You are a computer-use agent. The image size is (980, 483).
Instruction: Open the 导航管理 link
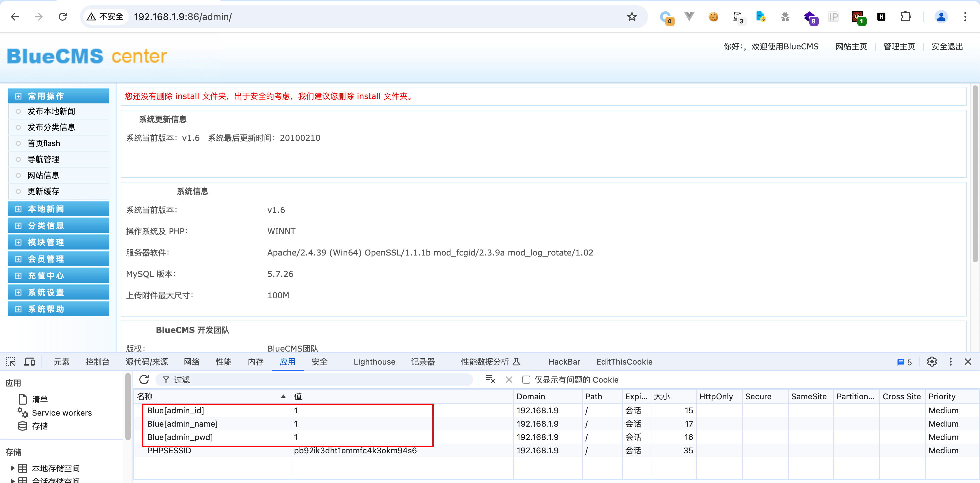coord(43,159)
